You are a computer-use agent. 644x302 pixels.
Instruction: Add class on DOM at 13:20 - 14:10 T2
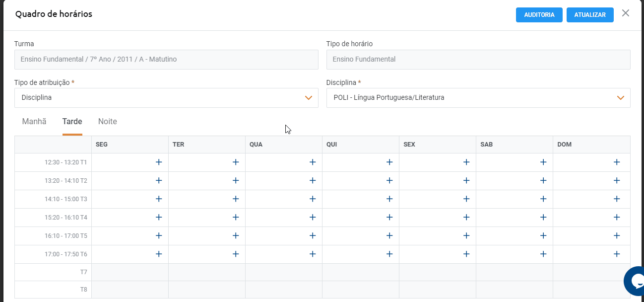pos(617,180)
